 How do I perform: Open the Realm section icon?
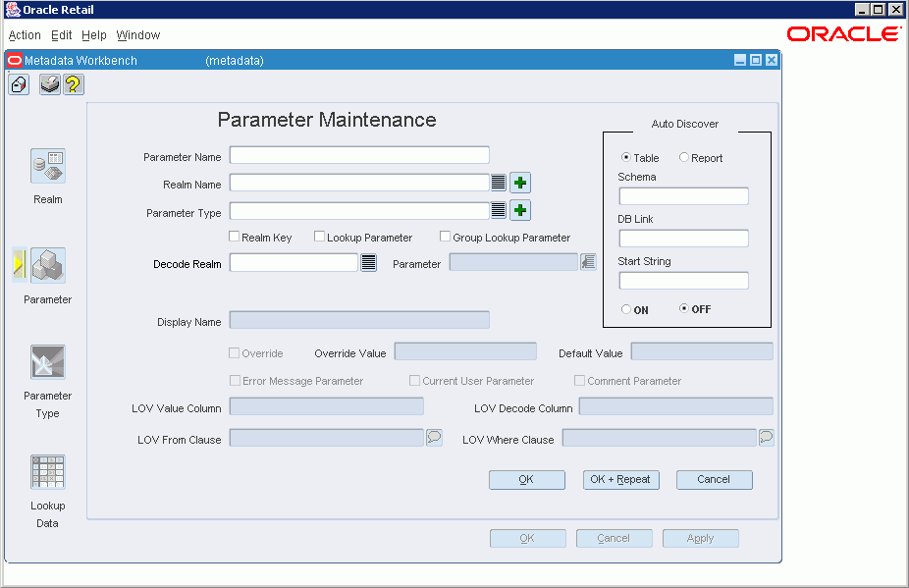[47, 166]
